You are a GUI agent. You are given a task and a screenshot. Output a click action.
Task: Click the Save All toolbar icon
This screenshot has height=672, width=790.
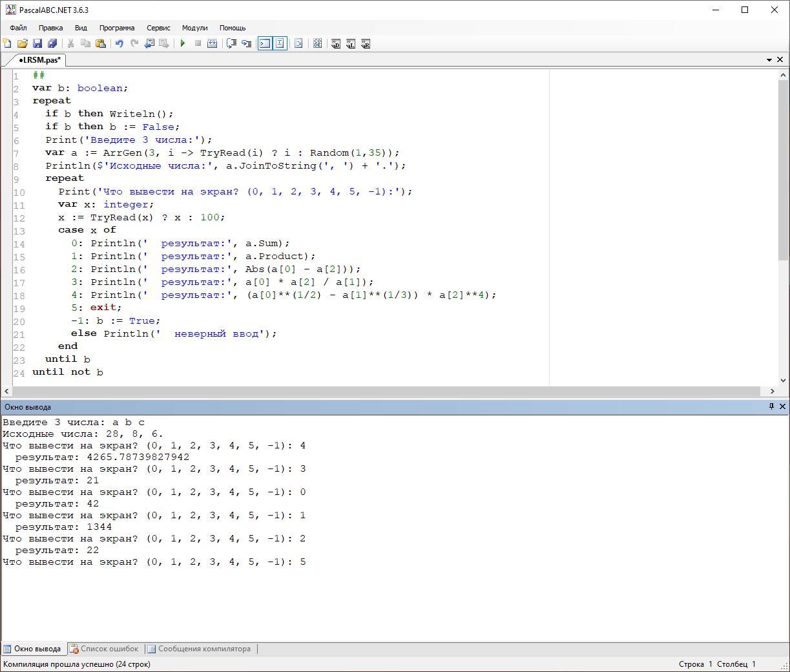point(52,43)
